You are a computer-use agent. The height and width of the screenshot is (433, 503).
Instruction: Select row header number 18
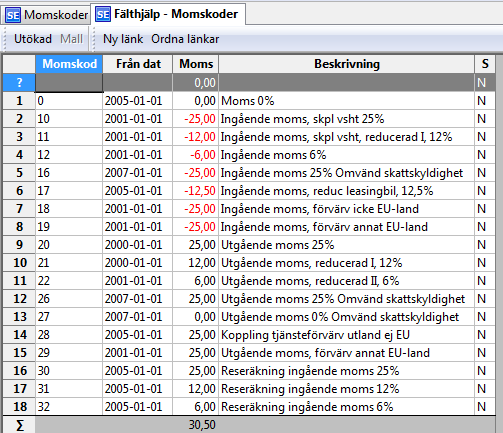click(19, 407)
